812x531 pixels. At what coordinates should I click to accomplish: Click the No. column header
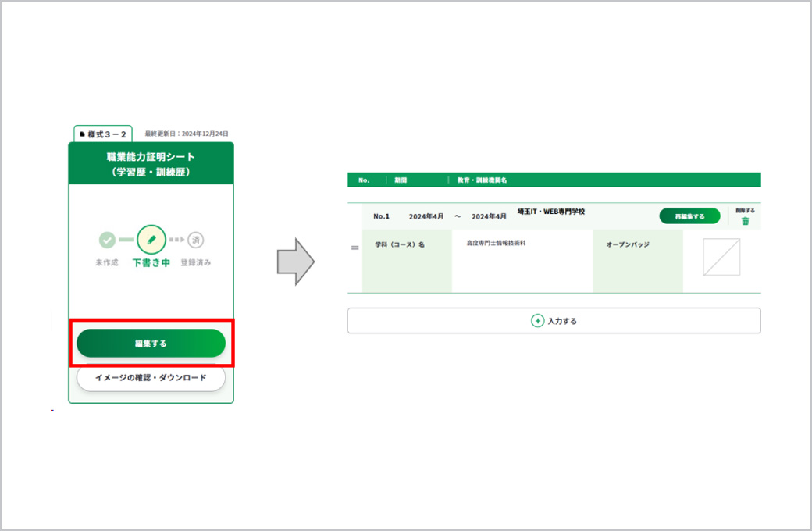pyautogui.click(x=364, y=180)
